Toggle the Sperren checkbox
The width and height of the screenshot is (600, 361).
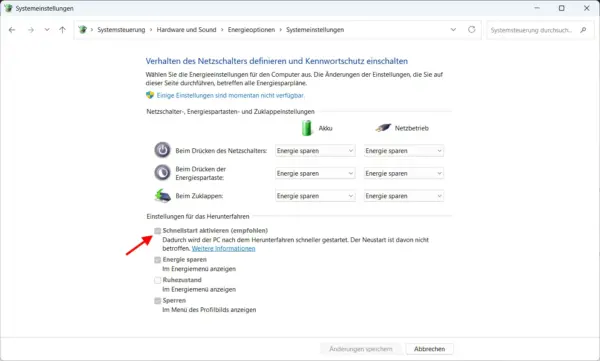(157, 301)
